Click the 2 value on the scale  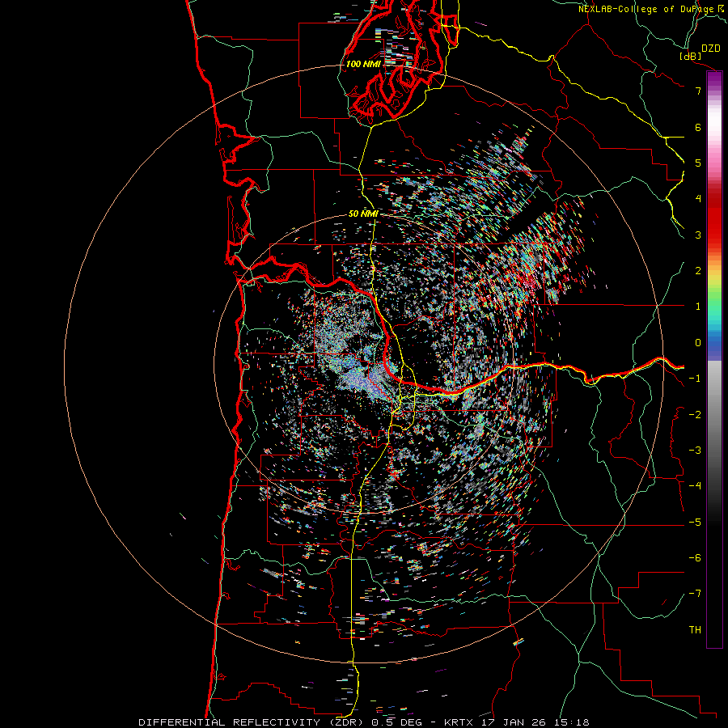pos(698,271)
